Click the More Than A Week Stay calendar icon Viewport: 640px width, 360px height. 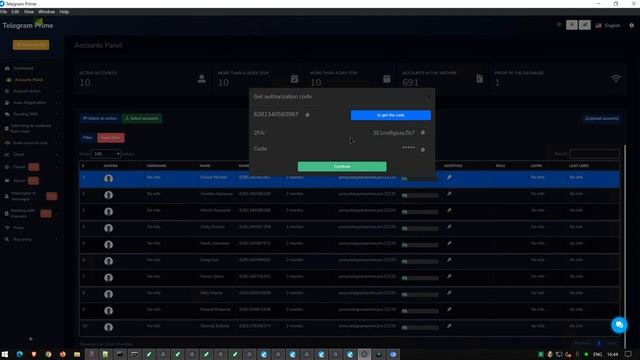pos(294,78)
